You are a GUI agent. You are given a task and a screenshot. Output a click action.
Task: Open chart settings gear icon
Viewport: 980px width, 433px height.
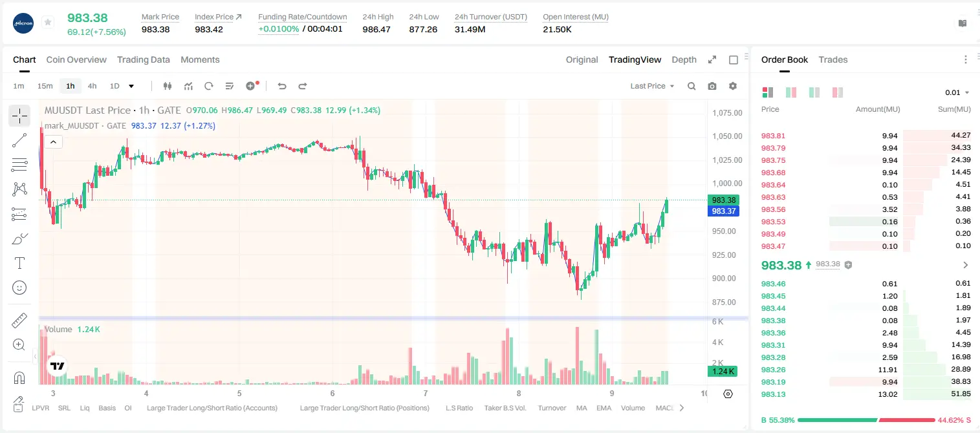733,86
